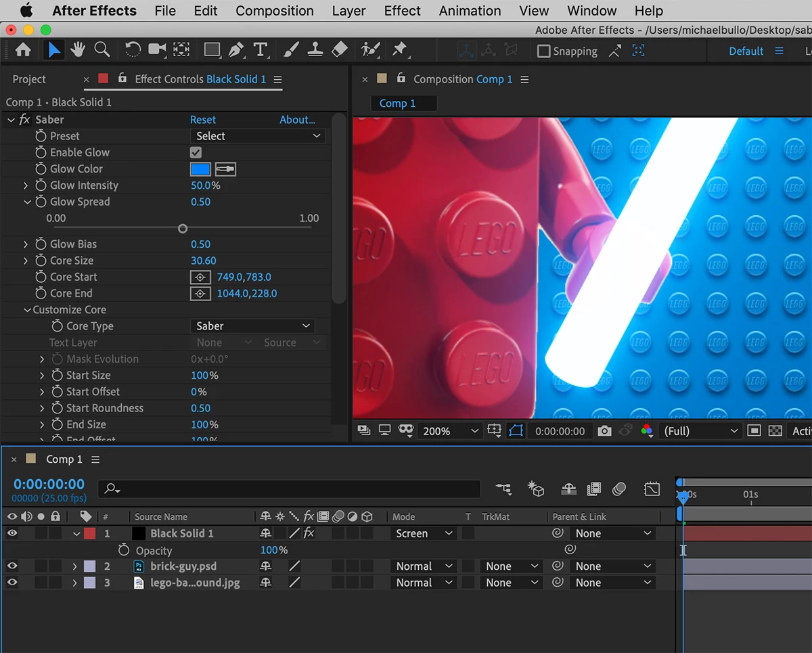Image resolution: width=812 pixels, height=653 pixels.
Task: Toggle Opacity stopwatch in timeline
Action: (123, 550)
